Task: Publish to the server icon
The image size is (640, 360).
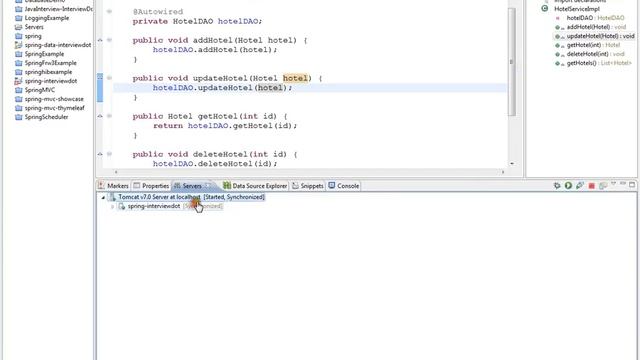Action: [x=603, y=186]
